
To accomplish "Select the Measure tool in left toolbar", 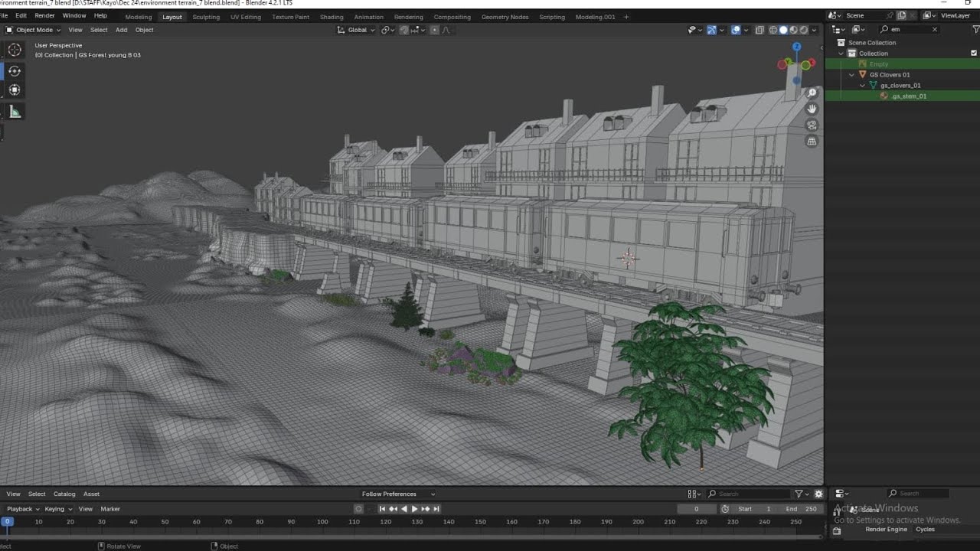I will click(15, 112).
